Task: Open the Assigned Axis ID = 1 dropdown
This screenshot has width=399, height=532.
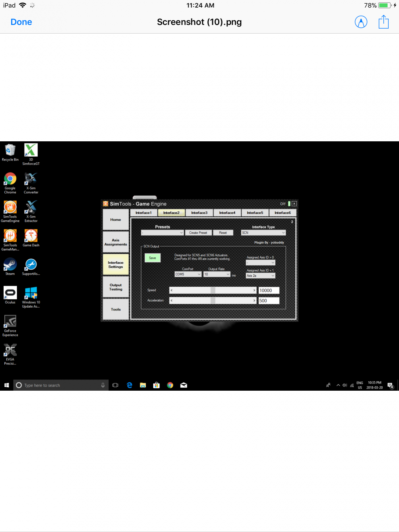Action: (x=260, y=276)
